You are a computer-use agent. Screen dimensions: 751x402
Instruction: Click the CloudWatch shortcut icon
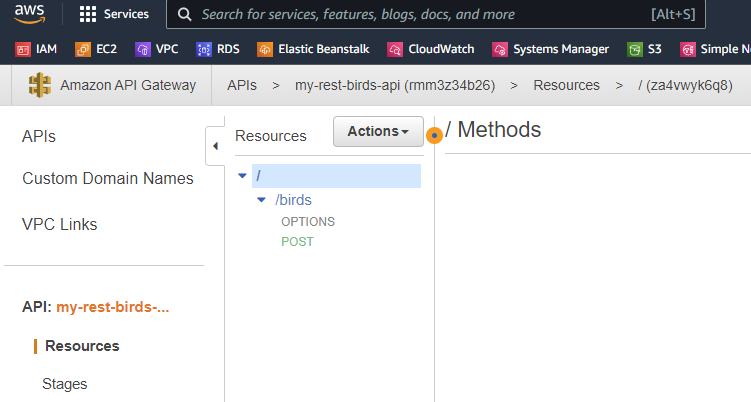tap(395, 49)
